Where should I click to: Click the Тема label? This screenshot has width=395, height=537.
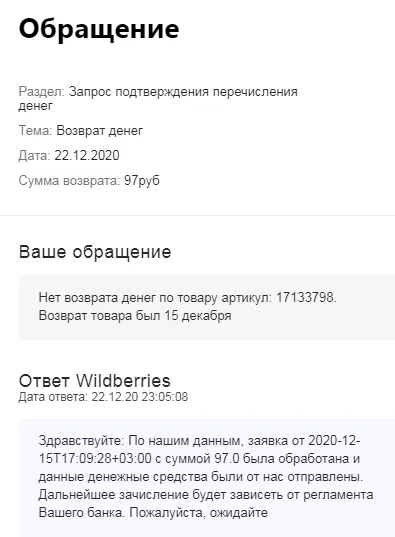pyautogui.click(x=35, y=130)
